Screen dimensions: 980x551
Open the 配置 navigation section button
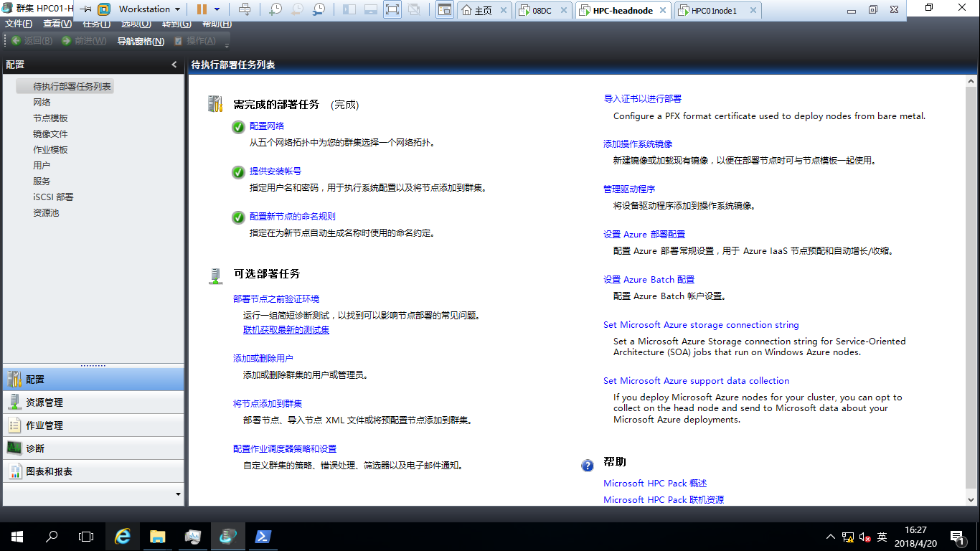[93, 380]
